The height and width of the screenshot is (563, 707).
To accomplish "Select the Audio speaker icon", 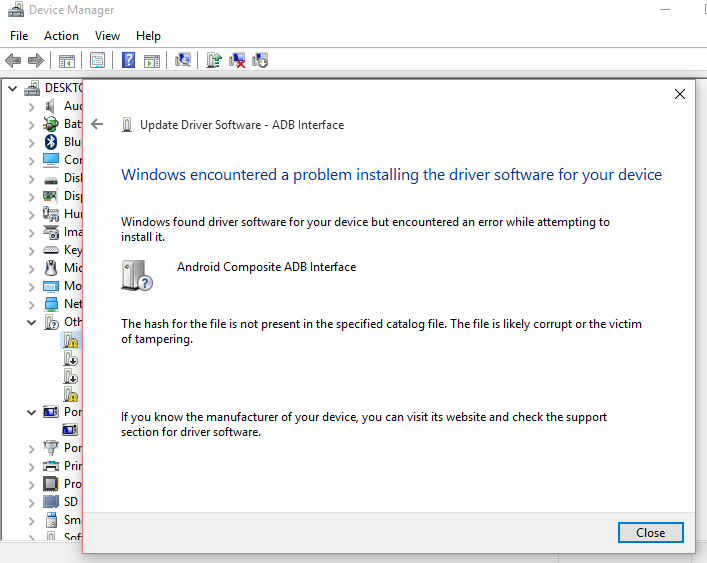I will (50, 106).
